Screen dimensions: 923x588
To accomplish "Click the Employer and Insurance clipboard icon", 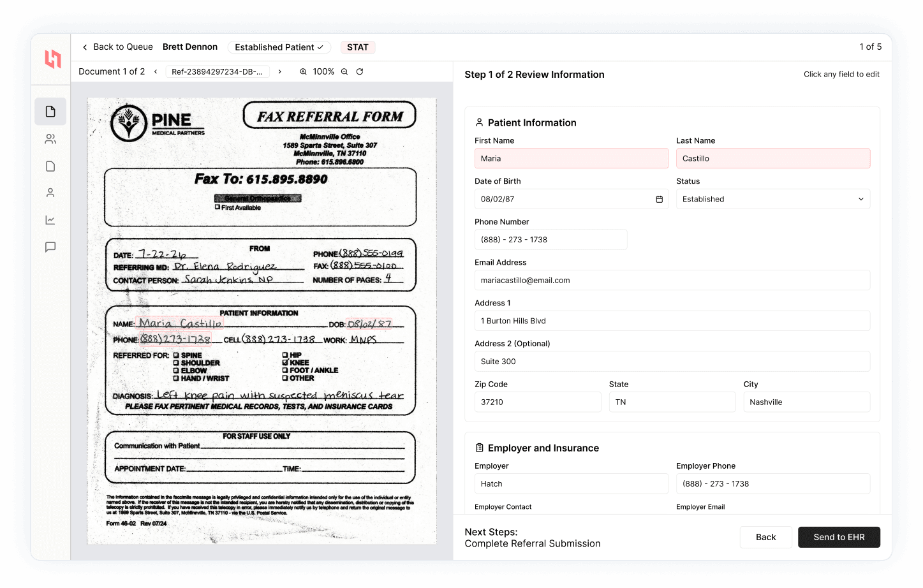I will pyautogui.click(x=479, y=448).
